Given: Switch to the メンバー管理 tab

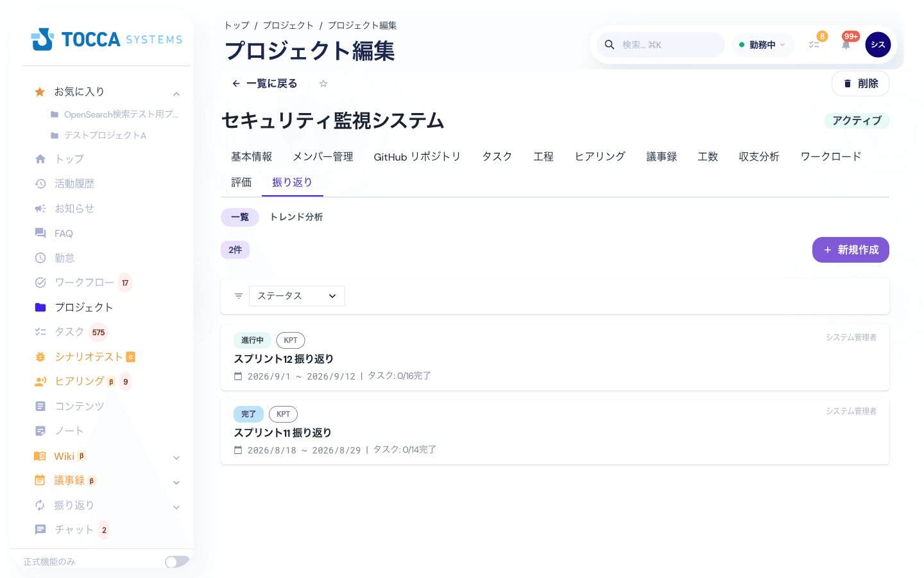Looking at the screenshot, I should (x=323, y=157).
